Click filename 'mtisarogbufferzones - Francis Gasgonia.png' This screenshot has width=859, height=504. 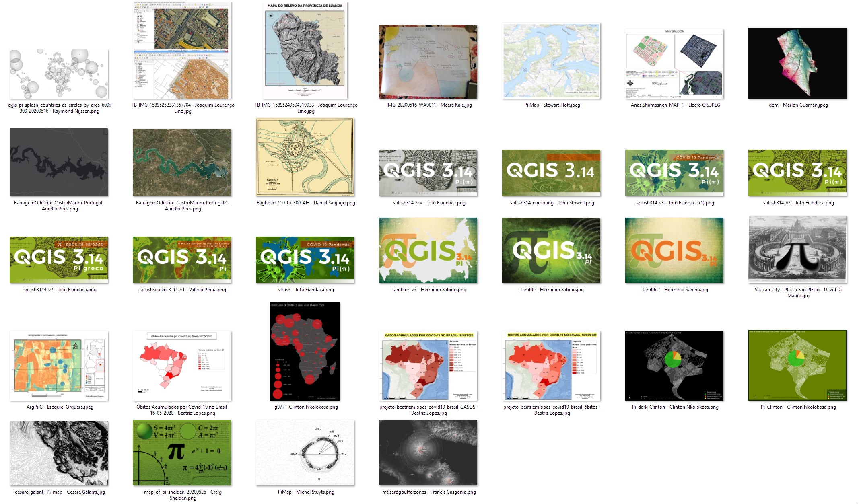coord(429,492)
